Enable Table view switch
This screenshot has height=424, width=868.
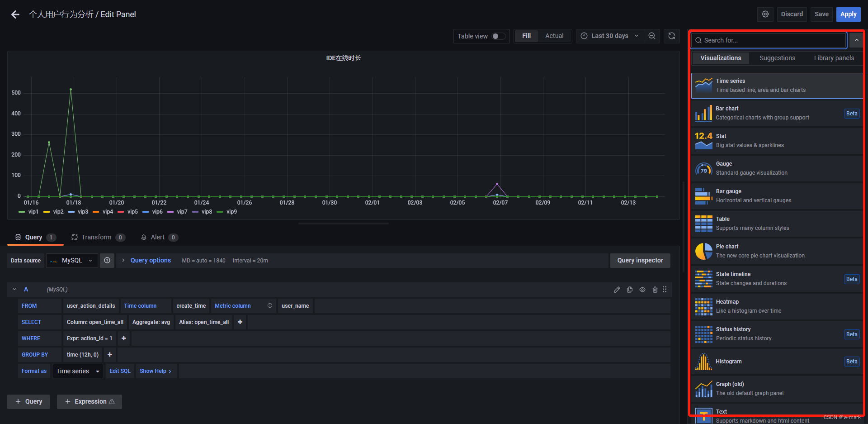point(499,36)
